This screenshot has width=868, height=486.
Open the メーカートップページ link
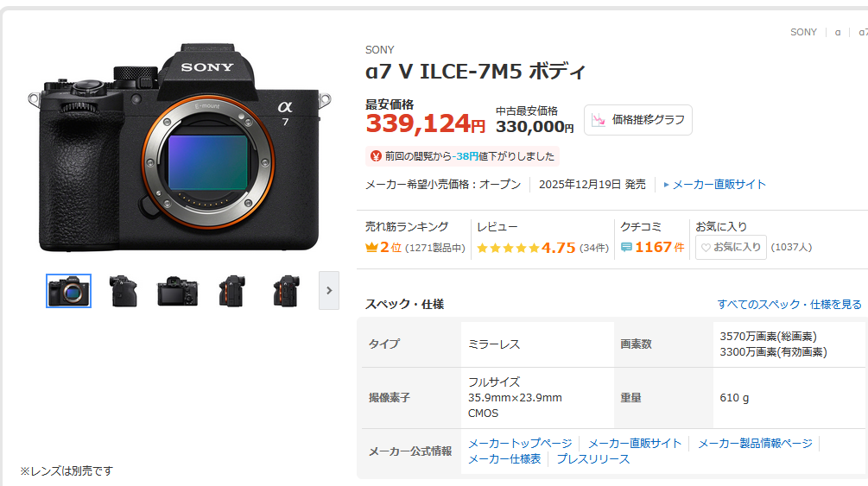click(x=520, y=444)
